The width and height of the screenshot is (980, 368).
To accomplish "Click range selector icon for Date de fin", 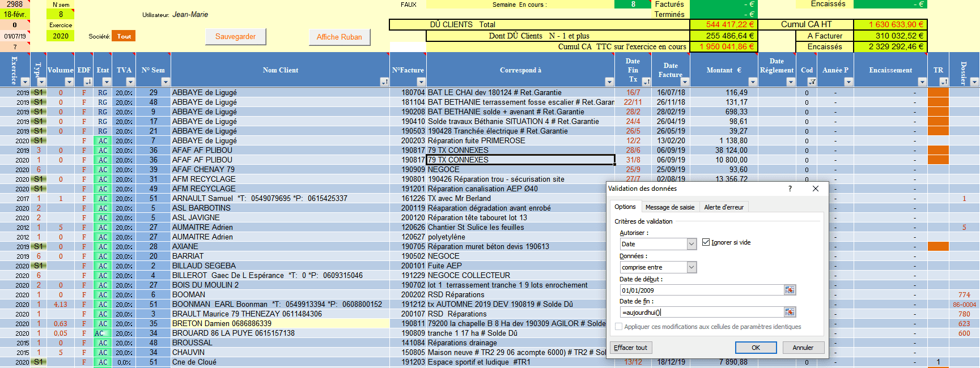I will tap(790, 312).
